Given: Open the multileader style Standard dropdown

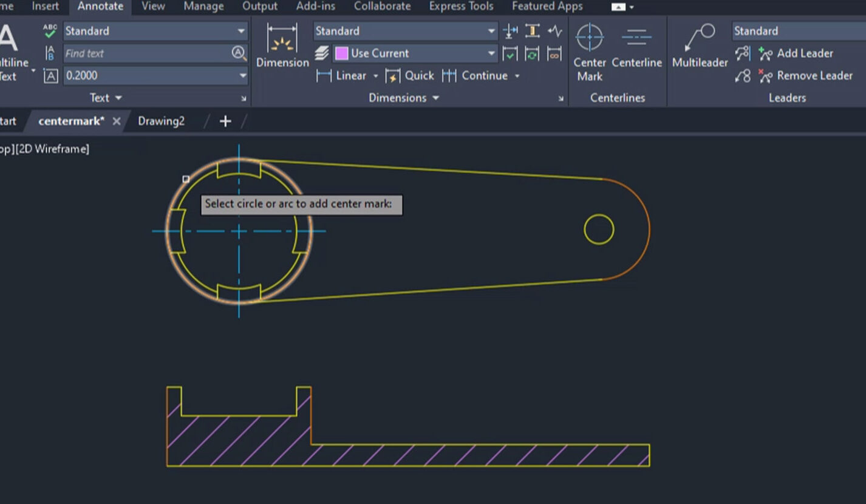Looking at the screenshot, I should coord(799,31).
